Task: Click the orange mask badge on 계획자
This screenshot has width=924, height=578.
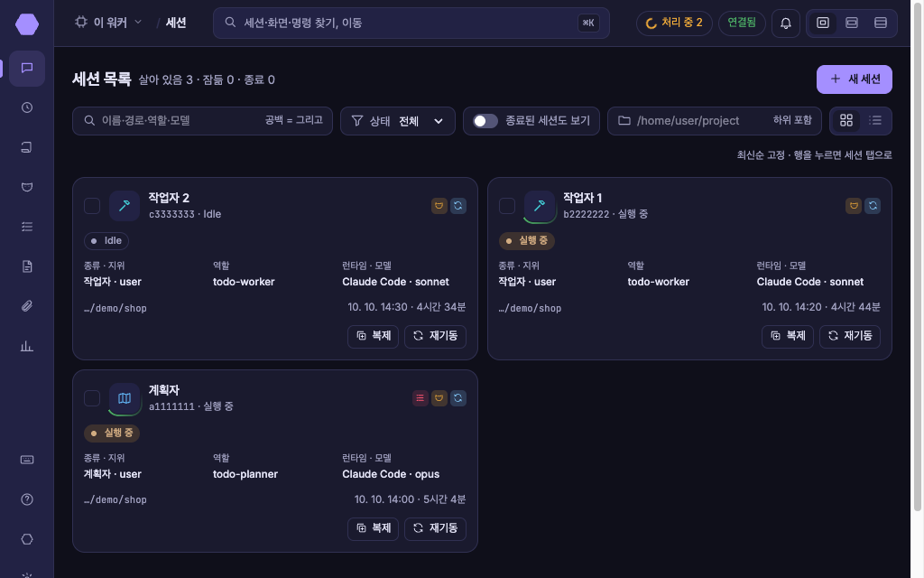Action: click(439, 398)
